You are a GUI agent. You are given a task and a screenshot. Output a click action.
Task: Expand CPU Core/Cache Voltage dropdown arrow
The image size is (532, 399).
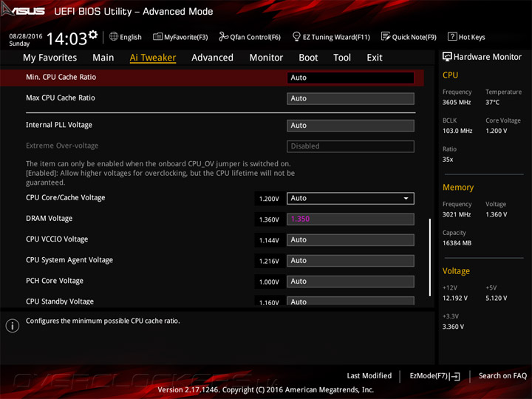406,198
